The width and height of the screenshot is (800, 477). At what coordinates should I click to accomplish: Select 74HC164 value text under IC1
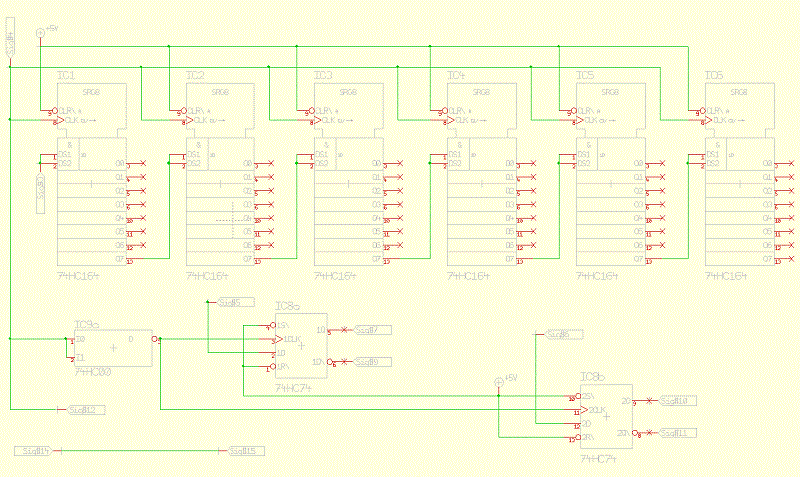click(78, 276)
